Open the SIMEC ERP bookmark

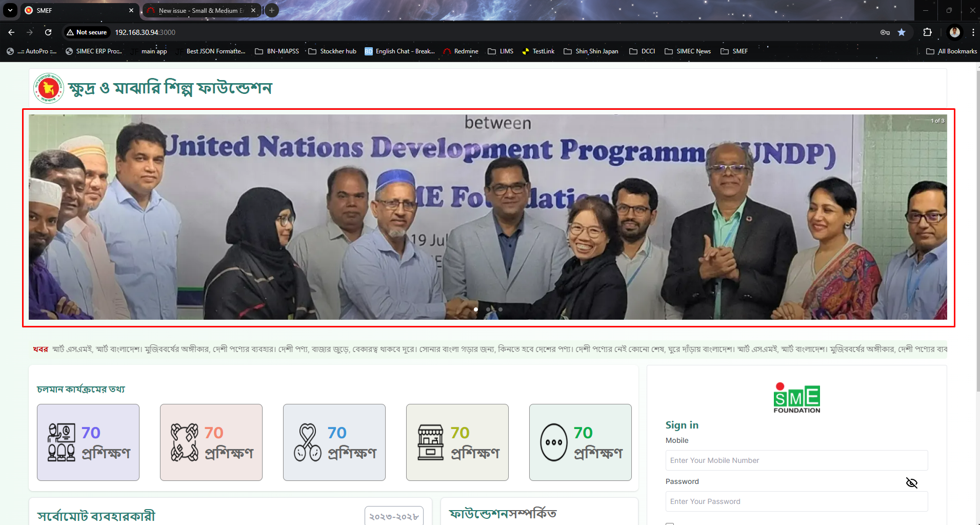(x=94, y=51)
